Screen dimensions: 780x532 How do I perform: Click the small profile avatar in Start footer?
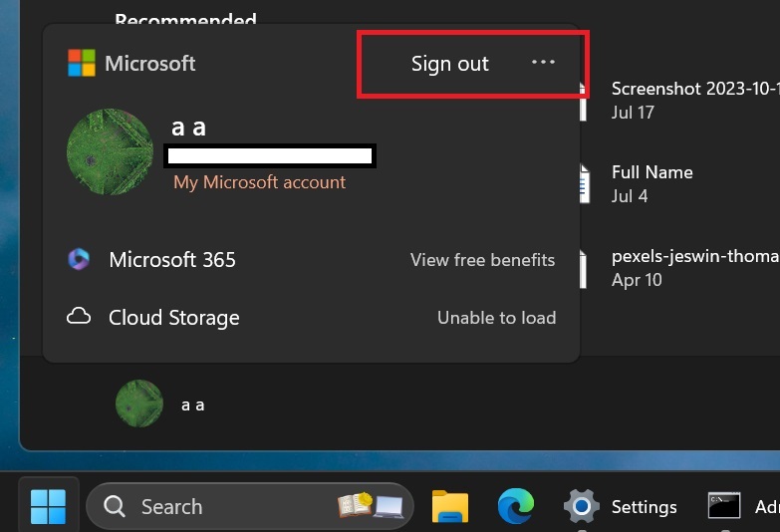coord(139,403)
